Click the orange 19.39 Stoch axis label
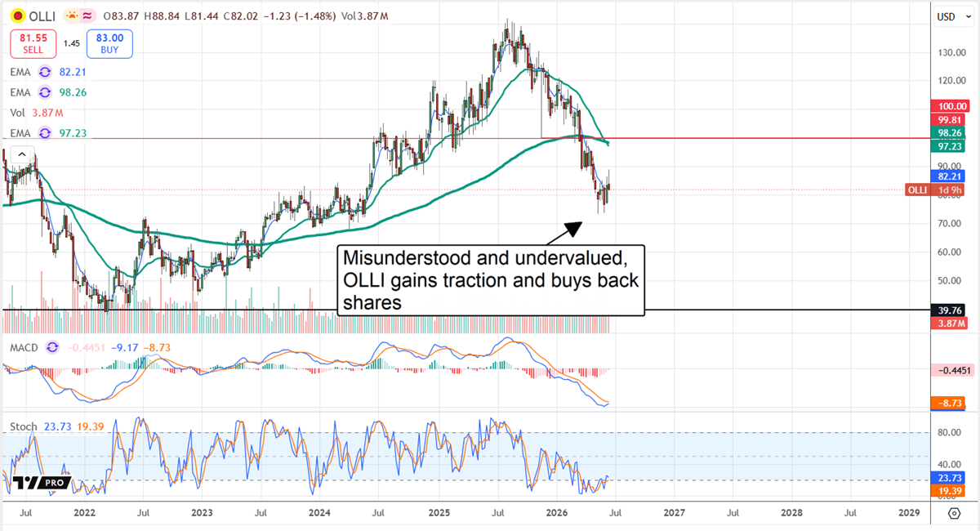The height and width of the screenshot is (531, 980). click(950, 490)
